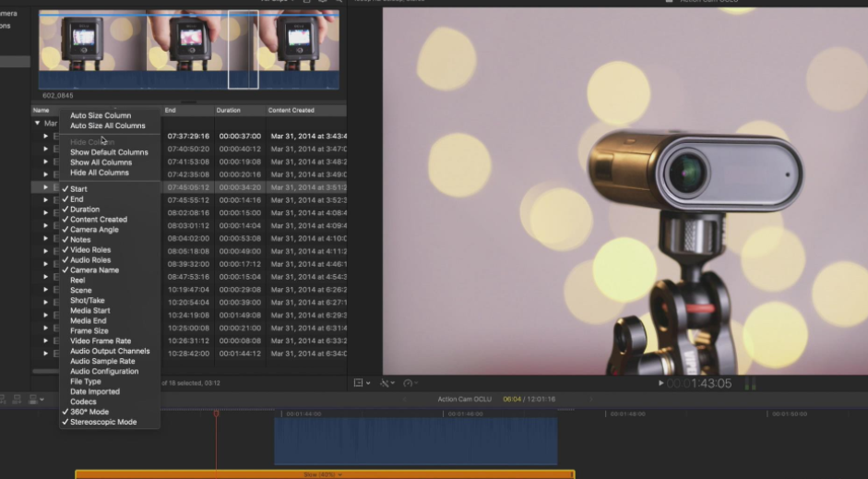Collapse the Mar date group triangle

pos(37,123)
